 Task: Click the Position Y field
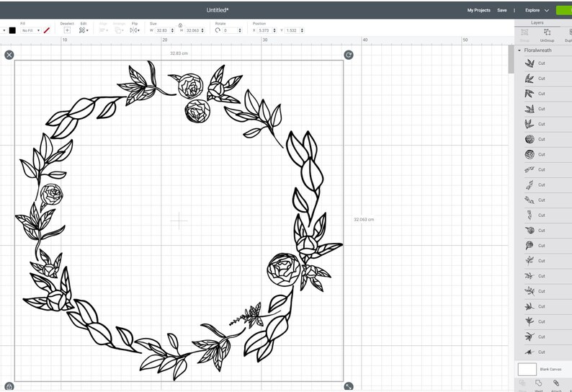(292, 30)
